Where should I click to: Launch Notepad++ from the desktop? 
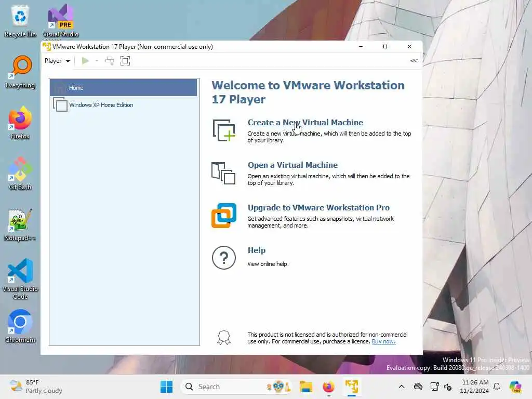[20, 224]
